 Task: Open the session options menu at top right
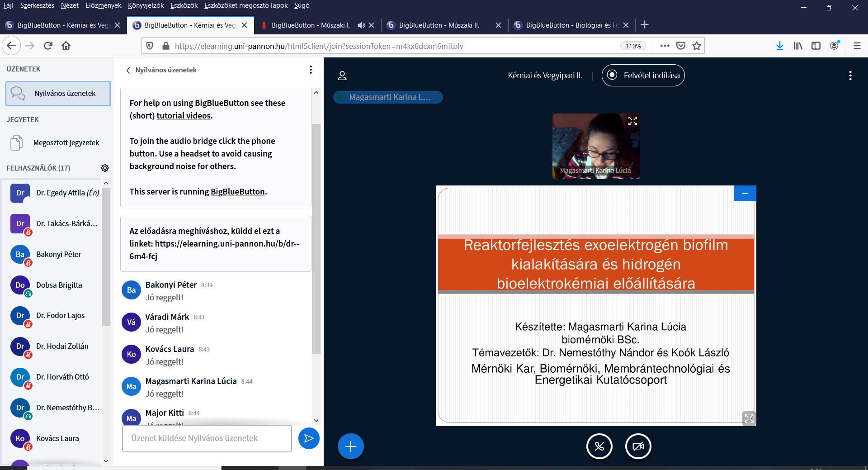(x=850, y=76)
